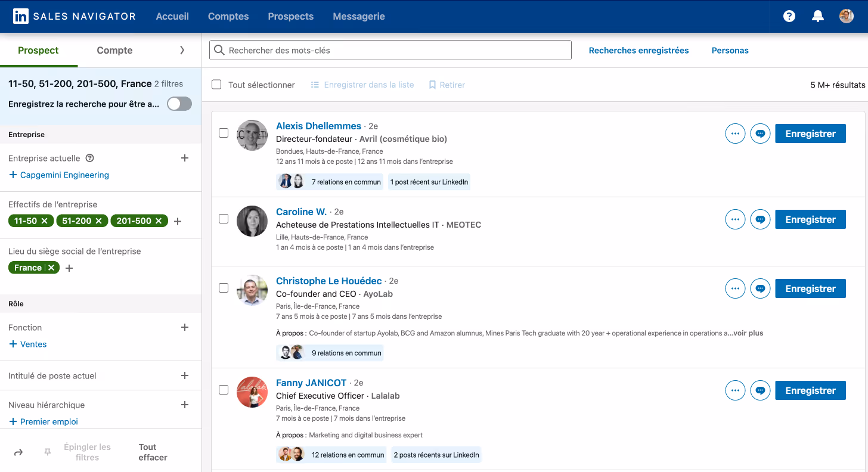Open the notifications bell
This screenshot has height=472, width=868.
[818, 16]
